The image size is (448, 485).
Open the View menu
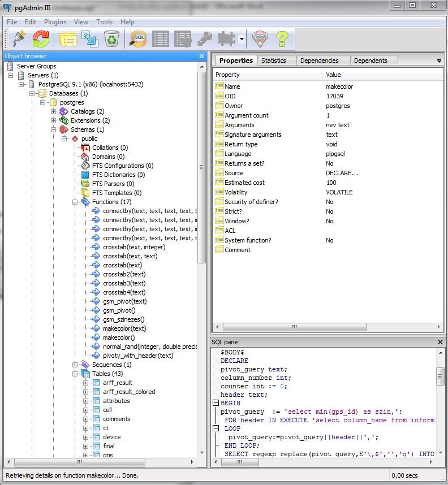pos(81,22)
